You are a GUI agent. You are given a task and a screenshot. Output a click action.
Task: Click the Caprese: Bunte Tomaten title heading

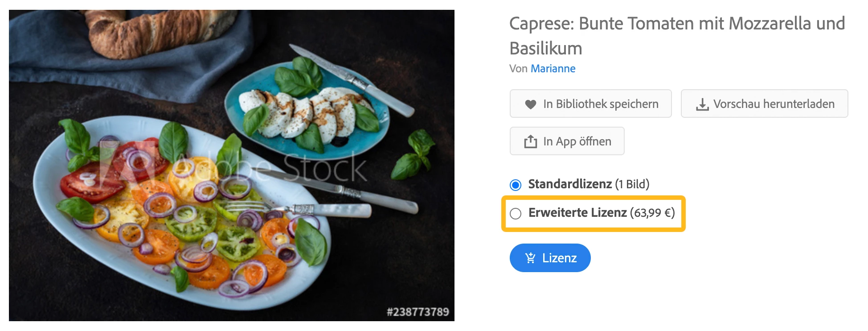coord(677,36)
